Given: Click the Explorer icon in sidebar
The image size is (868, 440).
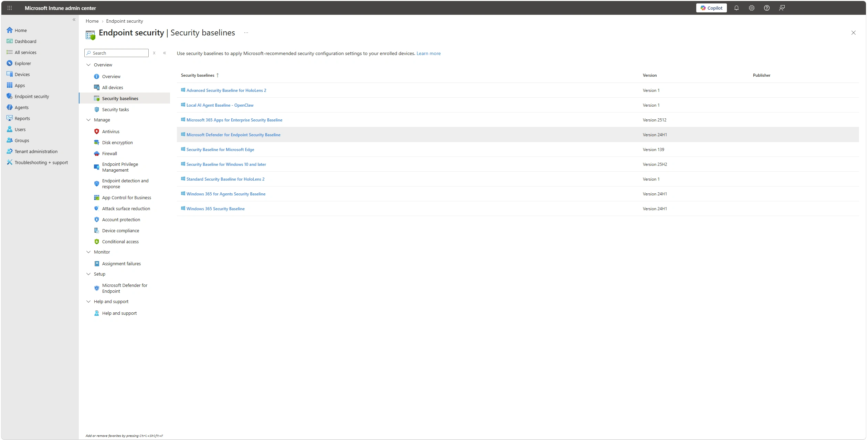Looking at the screenshot, I should 10,63.
